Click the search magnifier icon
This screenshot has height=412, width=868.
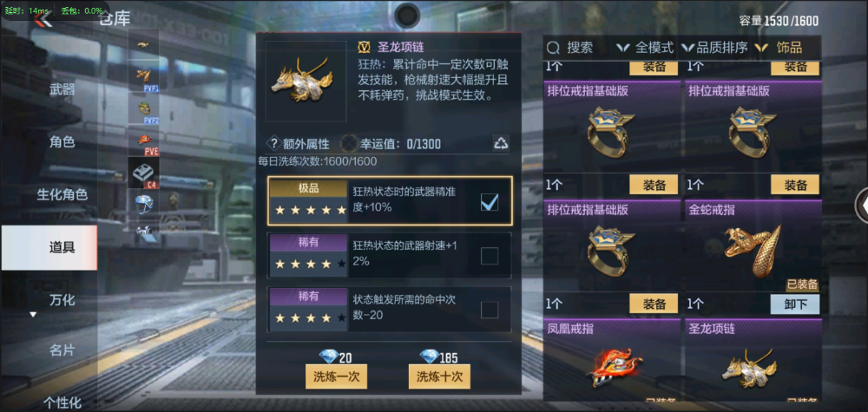point(552,48)
